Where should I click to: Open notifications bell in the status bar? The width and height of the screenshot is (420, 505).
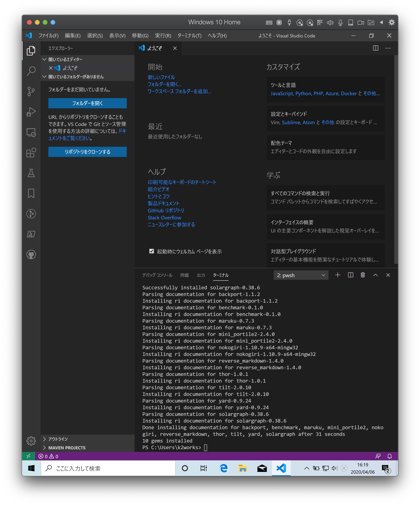tap(389, 456)
